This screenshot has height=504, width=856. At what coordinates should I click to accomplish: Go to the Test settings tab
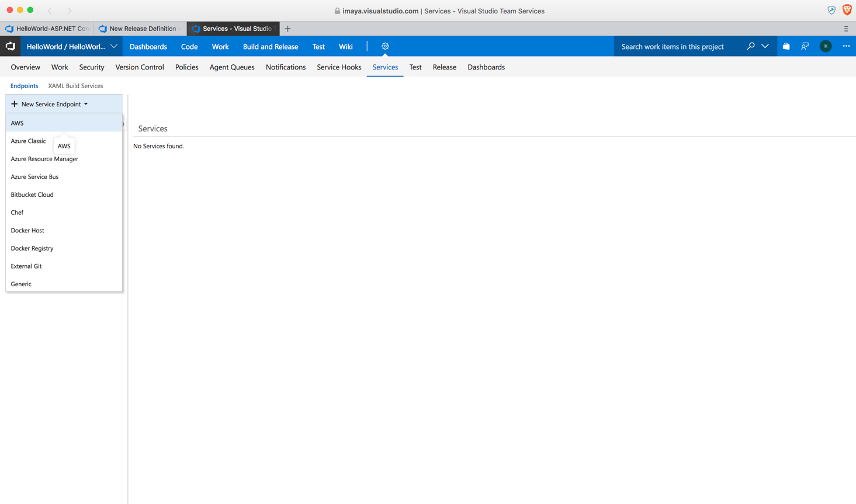point(415,67)
